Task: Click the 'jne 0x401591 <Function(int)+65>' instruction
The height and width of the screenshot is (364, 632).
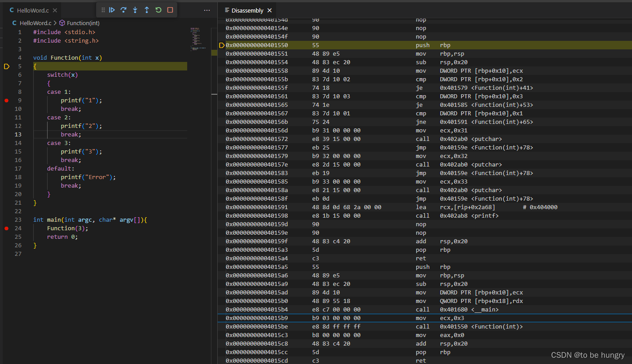Action: (x=474, y=122)
